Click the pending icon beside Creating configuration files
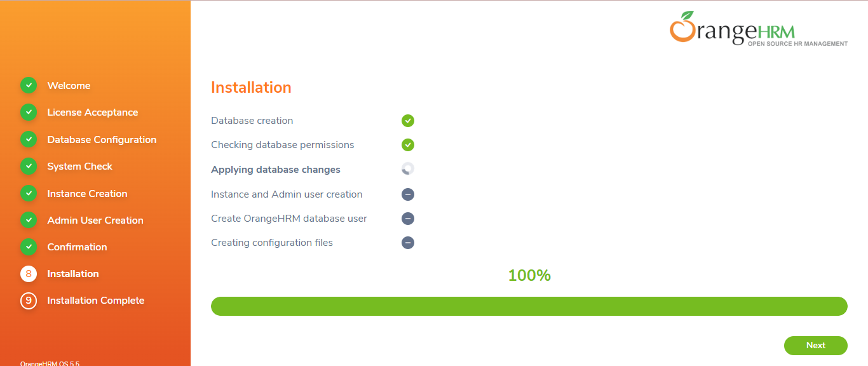868x366 pixels. (407, 242)
